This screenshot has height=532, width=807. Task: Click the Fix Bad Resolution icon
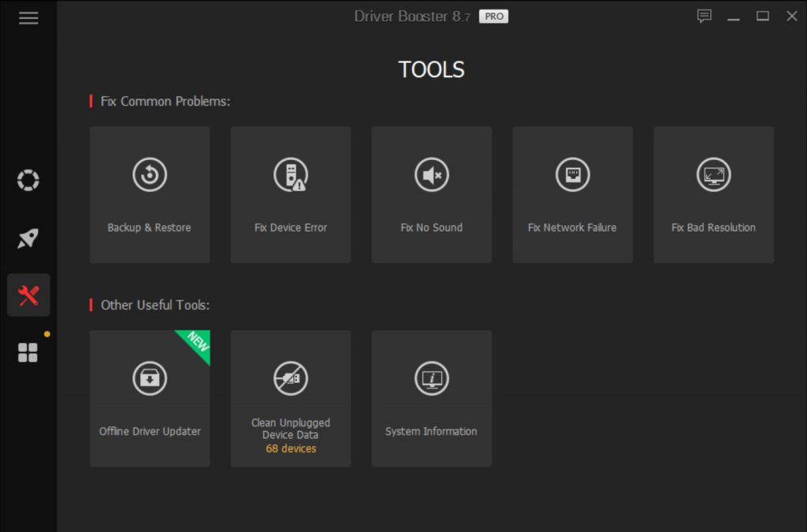coord(713,175)
